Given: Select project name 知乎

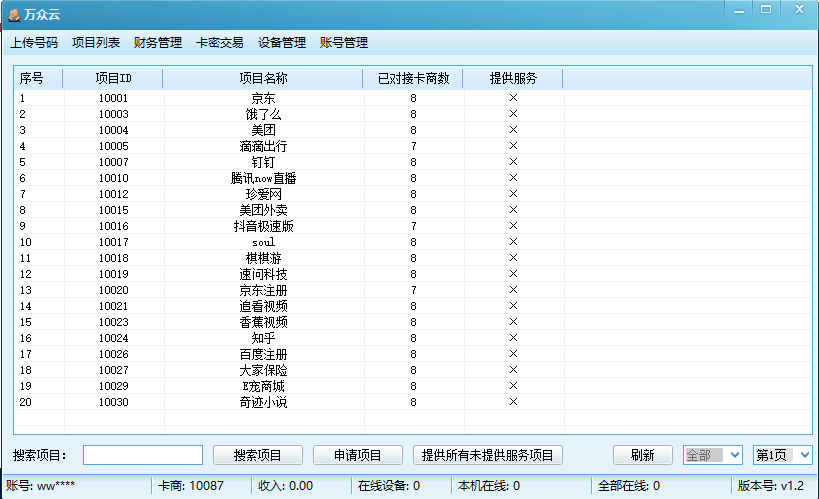Looking at the screenshot, I should click(x=263, y=338).
